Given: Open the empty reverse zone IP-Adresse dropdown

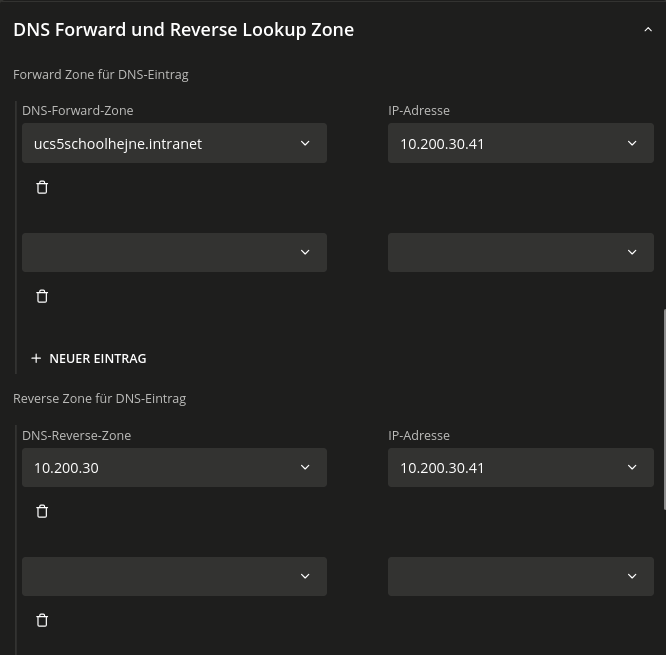Looking at the screenshot, I should click(x=520, y=576).
